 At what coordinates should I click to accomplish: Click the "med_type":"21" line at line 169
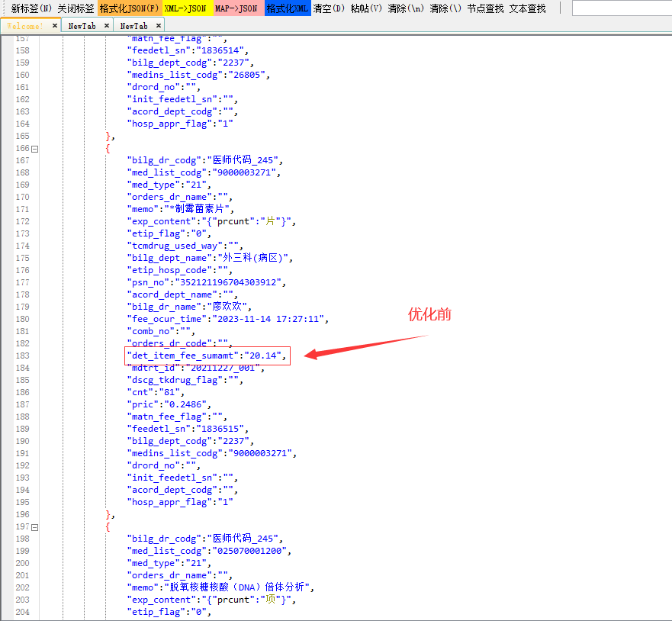coord(169,185)
